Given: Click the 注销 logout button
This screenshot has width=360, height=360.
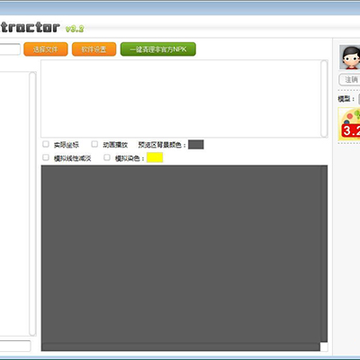Looking at the screenshot, I should coord(350,80).
